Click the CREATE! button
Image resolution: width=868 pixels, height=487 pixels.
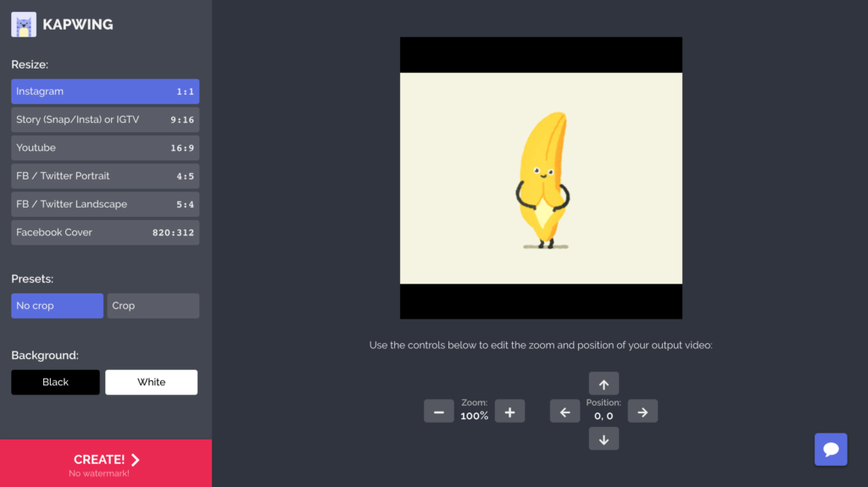click(x=106, y=463)
